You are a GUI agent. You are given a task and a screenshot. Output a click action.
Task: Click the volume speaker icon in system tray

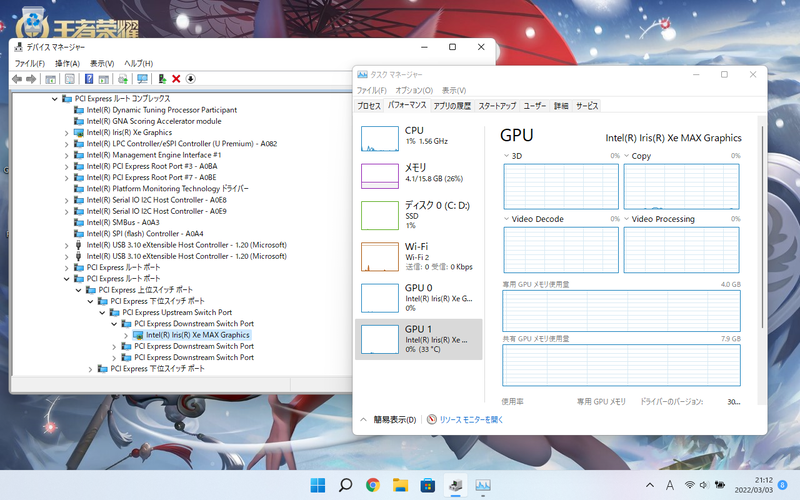click(x=704, y=485)
